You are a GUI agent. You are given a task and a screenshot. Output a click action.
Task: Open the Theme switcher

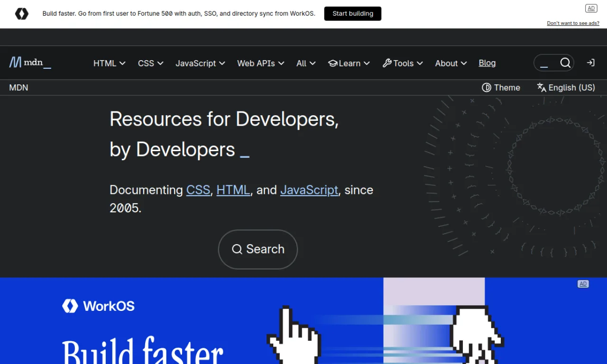click(501, 88)
